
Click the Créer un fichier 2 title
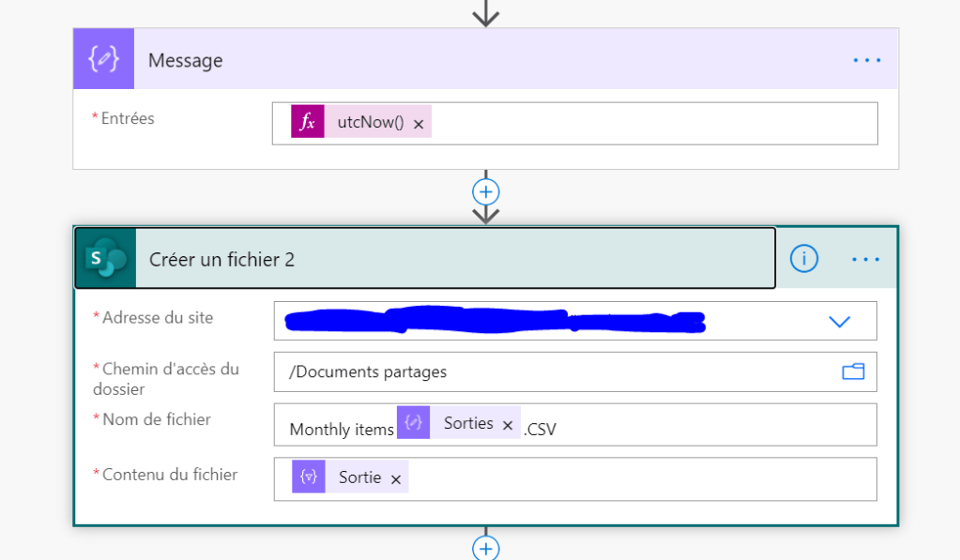[x=222, y=260]
